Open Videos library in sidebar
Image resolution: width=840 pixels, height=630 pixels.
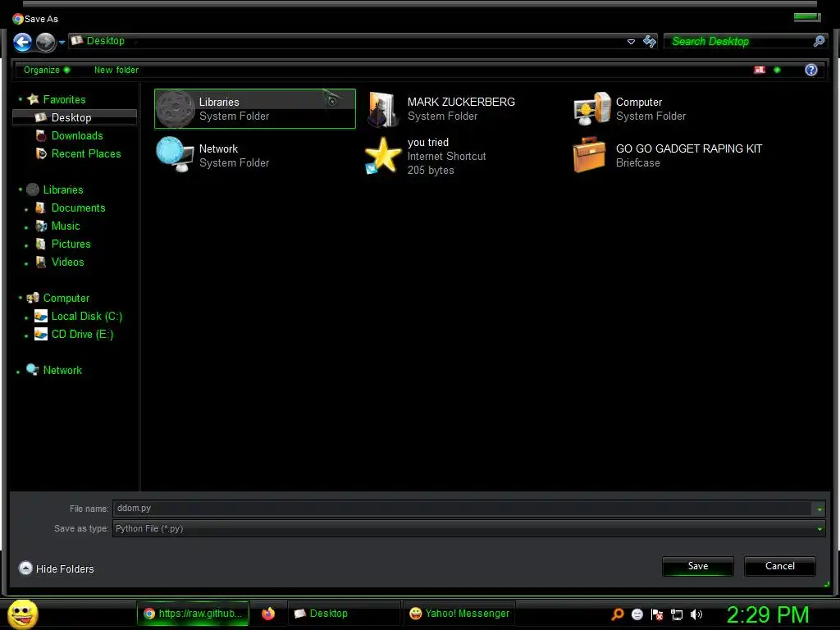tap(67, 262)
